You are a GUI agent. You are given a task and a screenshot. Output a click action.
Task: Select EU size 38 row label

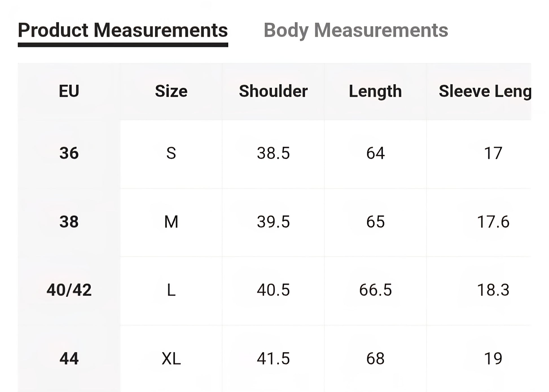[69, 222]
